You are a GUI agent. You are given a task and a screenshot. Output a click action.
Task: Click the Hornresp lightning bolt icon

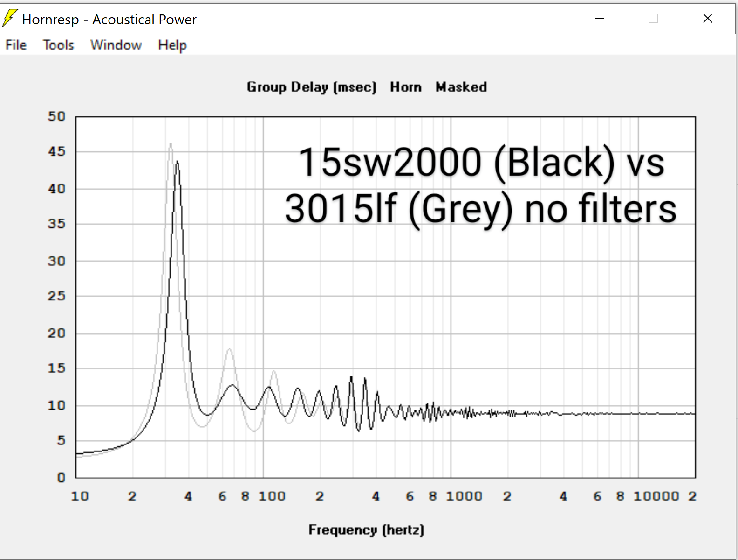point(10,18)
